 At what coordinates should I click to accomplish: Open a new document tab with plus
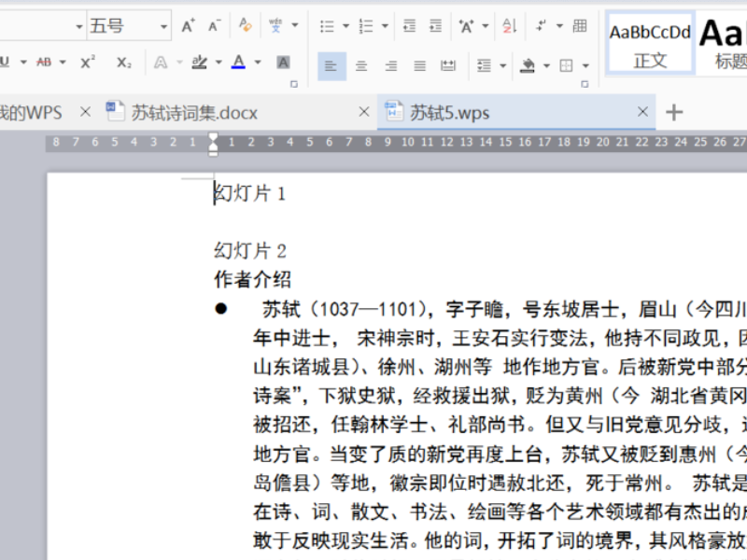click(x=674, y=113)
